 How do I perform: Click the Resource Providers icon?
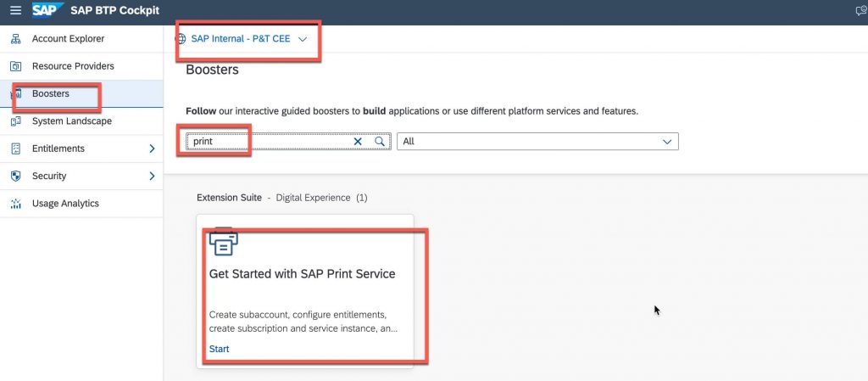16,66
